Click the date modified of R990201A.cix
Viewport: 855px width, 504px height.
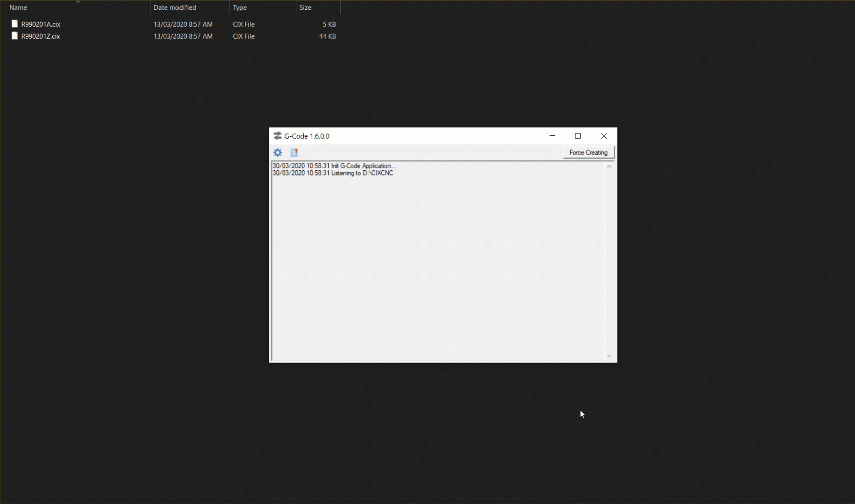[183, 24]
